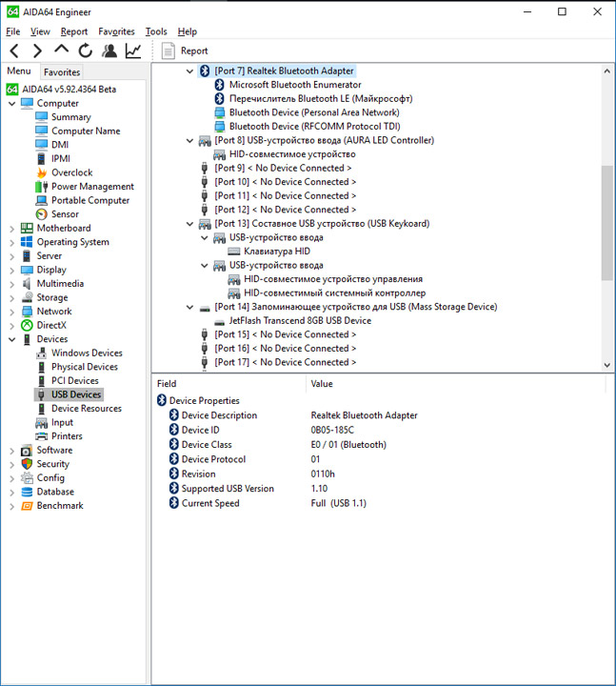Viewport: 616px width, 686px height.
Task: Open the graph chart toolbar icon
Action: (133, 50)
